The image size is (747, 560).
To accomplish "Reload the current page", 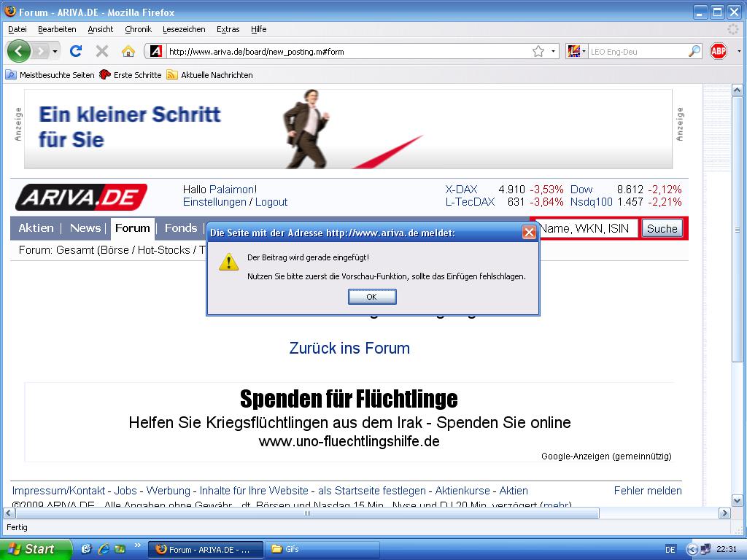I will pos(76,51).
